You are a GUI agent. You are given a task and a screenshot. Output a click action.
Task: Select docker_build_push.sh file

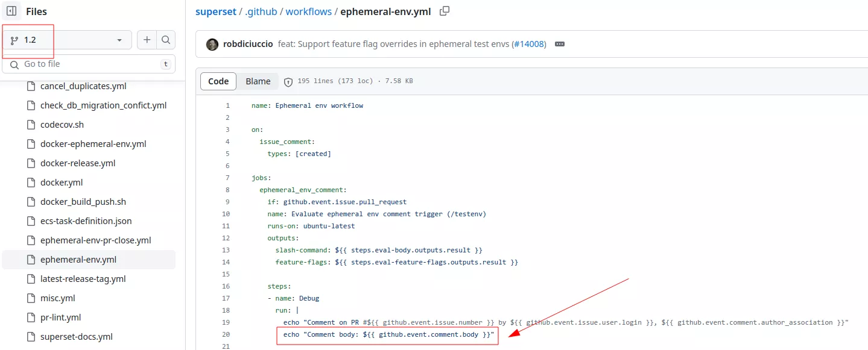tap(83, 202)
